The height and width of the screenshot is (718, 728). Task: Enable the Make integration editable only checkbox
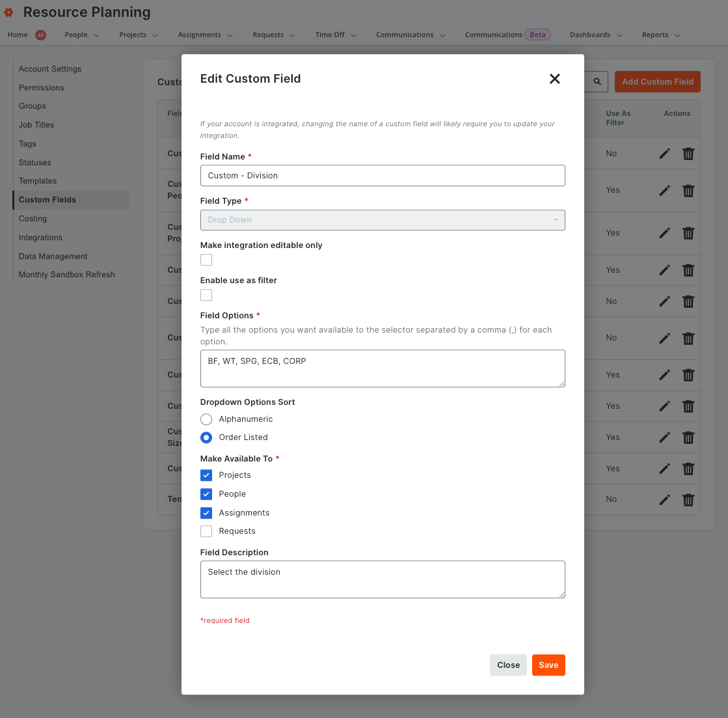(x=206, y=260)
